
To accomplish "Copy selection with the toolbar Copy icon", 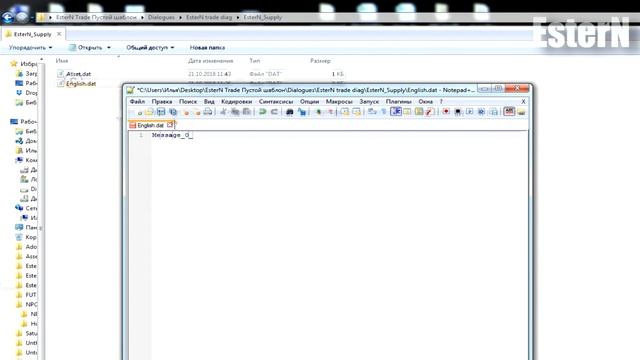I will point(235,111).
